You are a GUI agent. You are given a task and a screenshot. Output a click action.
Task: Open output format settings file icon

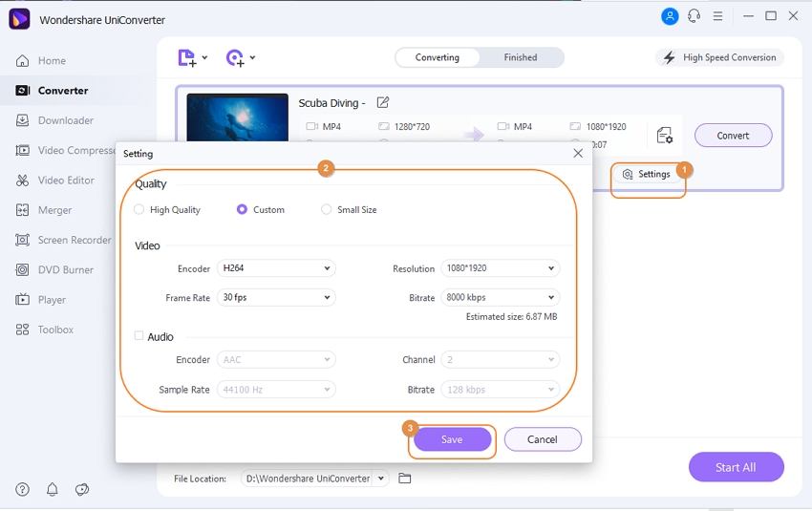tap(665, 136)
